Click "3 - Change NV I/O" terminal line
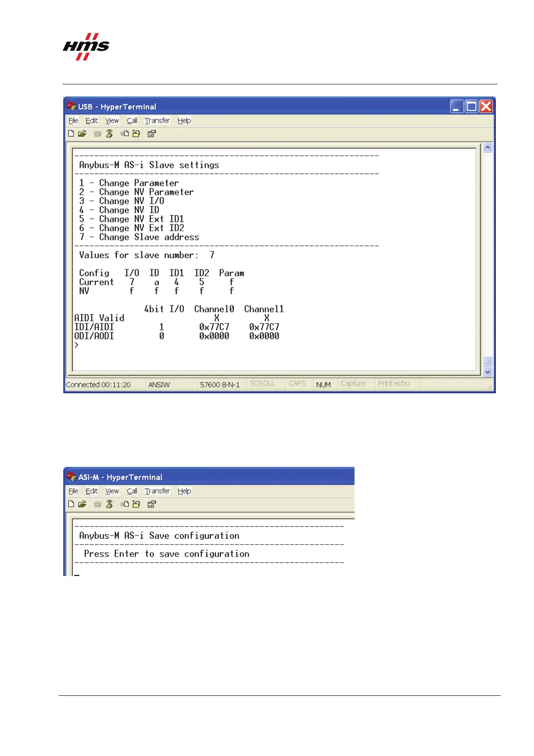This screenshot has width=534, height=756. 122,201
